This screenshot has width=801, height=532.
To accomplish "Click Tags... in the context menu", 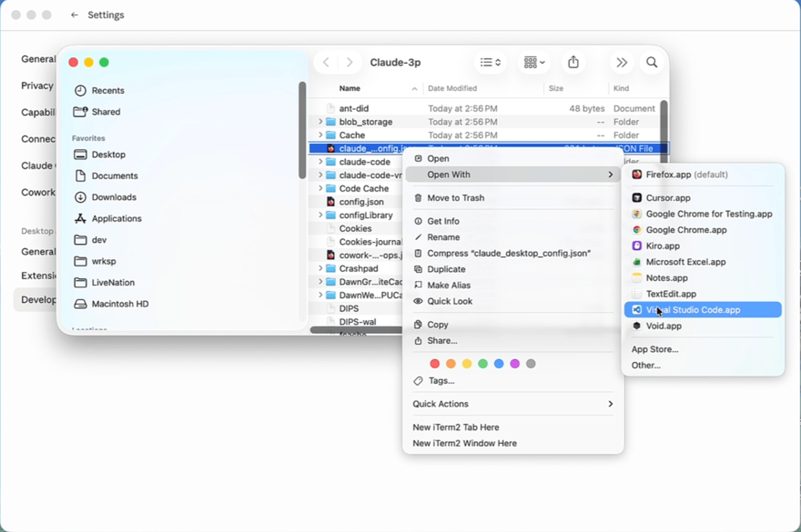I will tap(513, 381).
